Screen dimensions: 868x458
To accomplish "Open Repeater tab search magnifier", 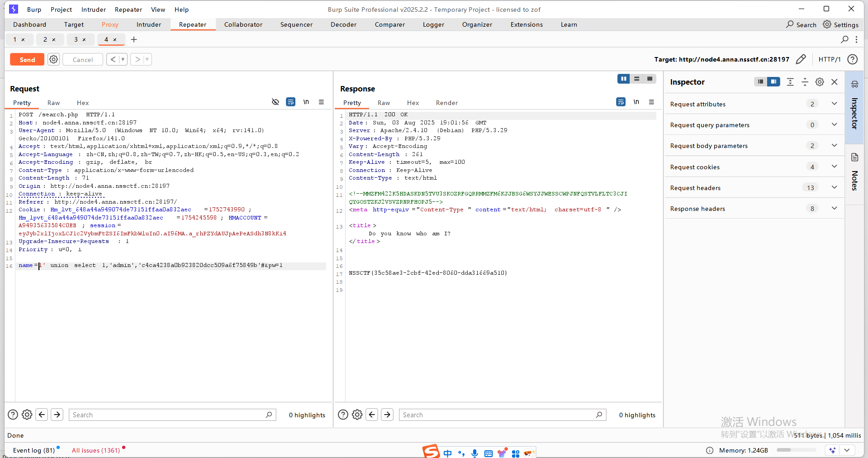I will (844, 39).
